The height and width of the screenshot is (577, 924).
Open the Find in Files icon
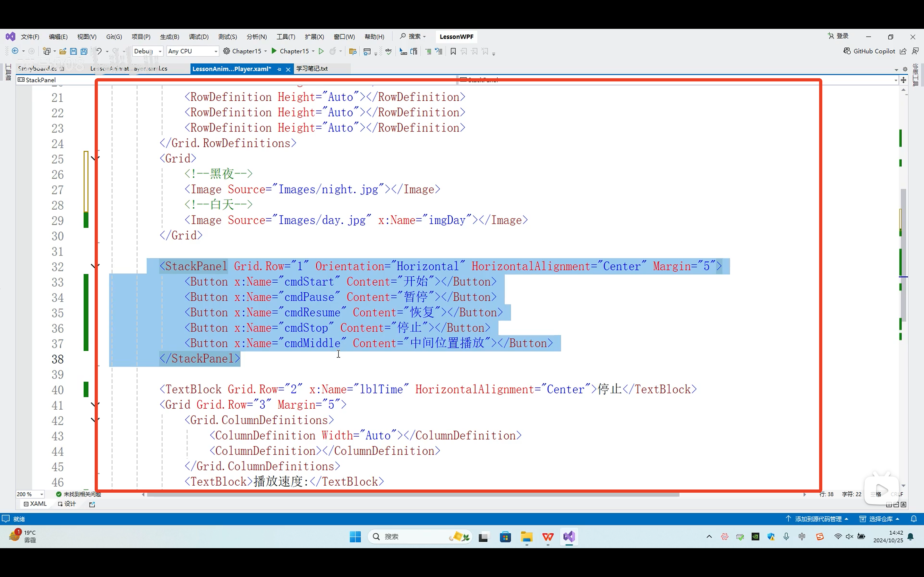tap(352, 51)
